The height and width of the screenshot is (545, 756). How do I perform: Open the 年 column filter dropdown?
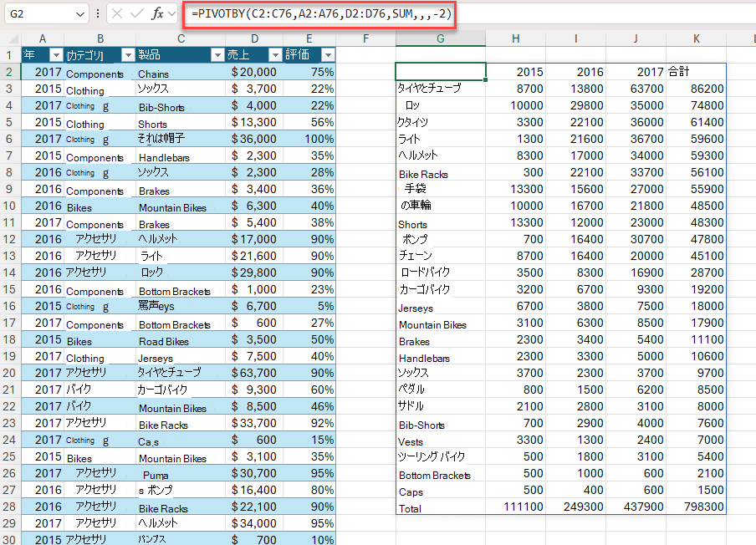click(x=56, y=55)
